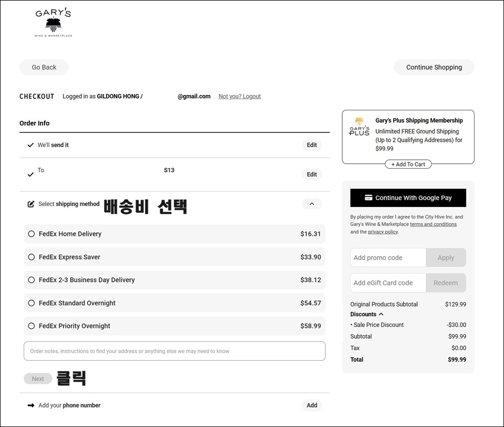This screenshot has width=504, height=427.
Task: Add a phone number
Action: pos(312,405)
